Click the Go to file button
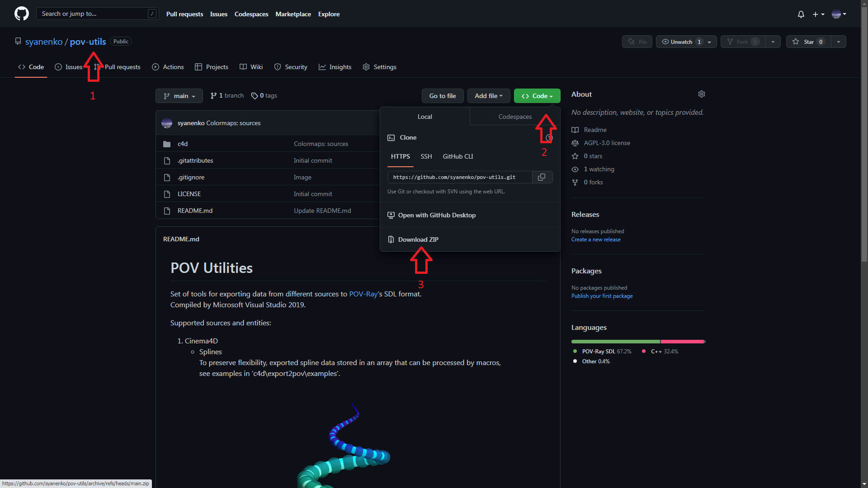The image size is (868, 488). point(442,96)
